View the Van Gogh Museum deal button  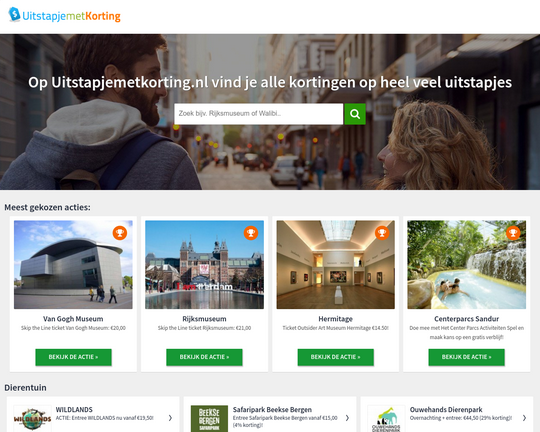[73, 357]
